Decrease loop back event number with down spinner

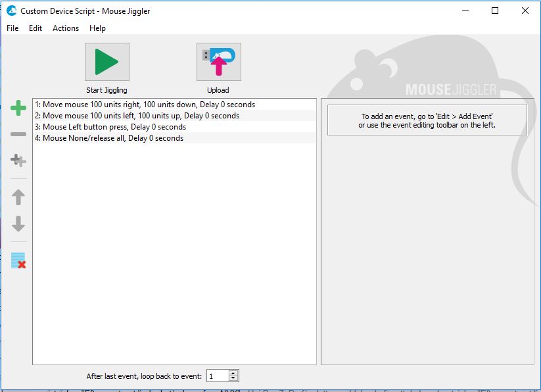click(233, 379)
